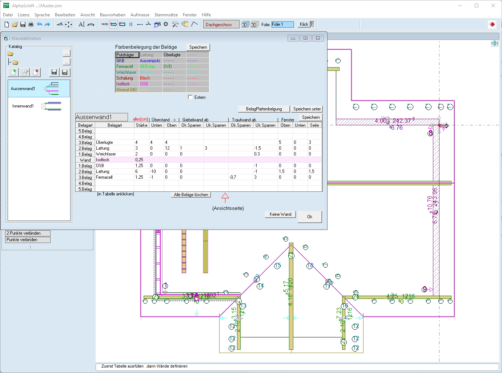The height and width of the screenshot is (373, 502).
Task: Click the edit catalog entry icon
Action: pos(25,72)
